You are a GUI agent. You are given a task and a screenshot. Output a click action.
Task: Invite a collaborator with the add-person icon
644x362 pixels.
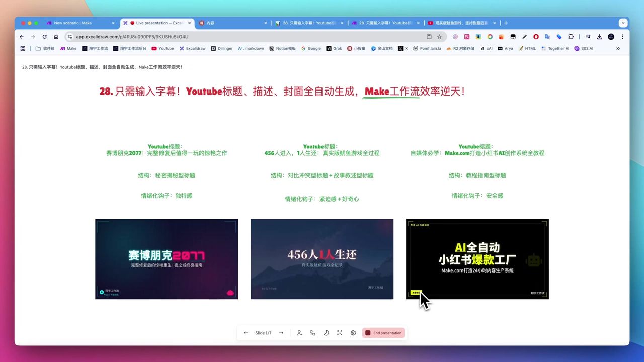coord(299,333)
